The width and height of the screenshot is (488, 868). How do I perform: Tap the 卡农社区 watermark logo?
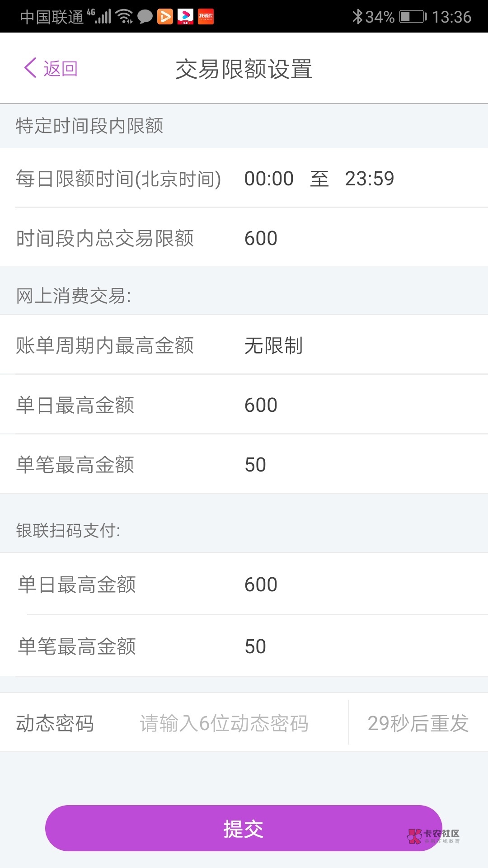tap(434, 836)
